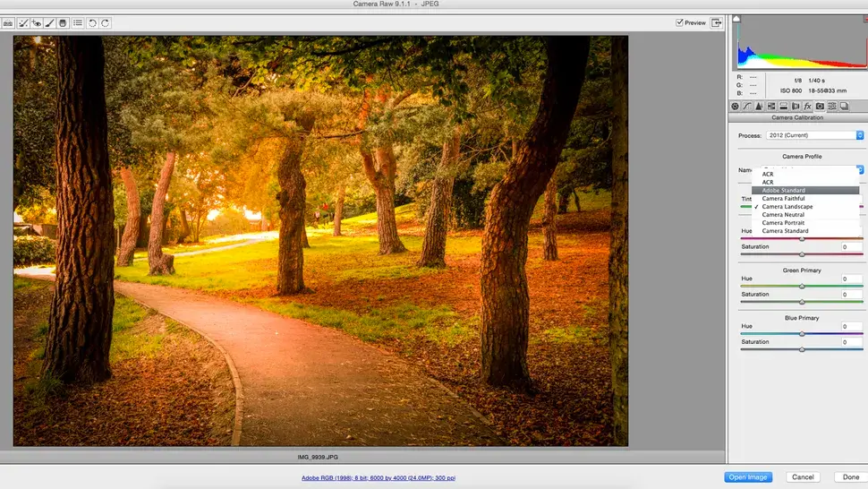868x489 pixels.
Task: Choose Camera Standard profile
Action: pos(805,231)
